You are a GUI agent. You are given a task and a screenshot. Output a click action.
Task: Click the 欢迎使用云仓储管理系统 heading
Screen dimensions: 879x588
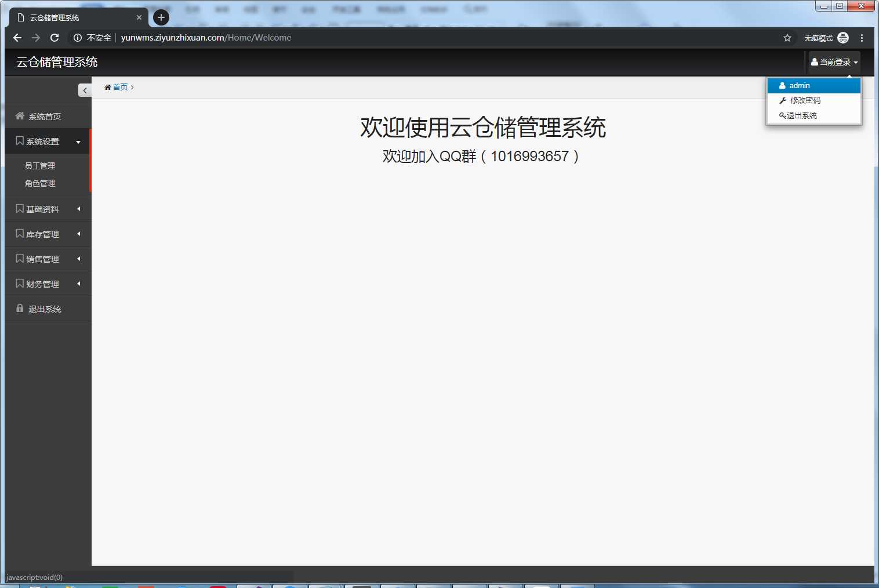483,128
